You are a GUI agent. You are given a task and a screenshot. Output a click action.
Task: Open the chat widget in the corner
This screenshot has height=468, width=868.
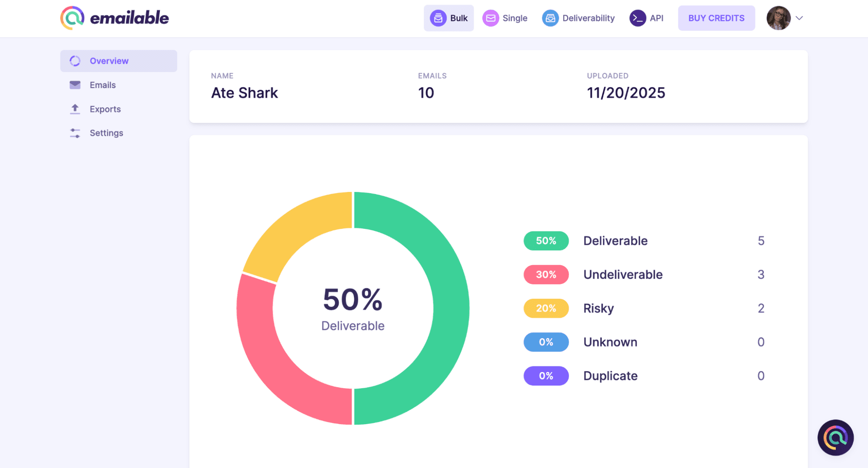[x=835, y=437]
